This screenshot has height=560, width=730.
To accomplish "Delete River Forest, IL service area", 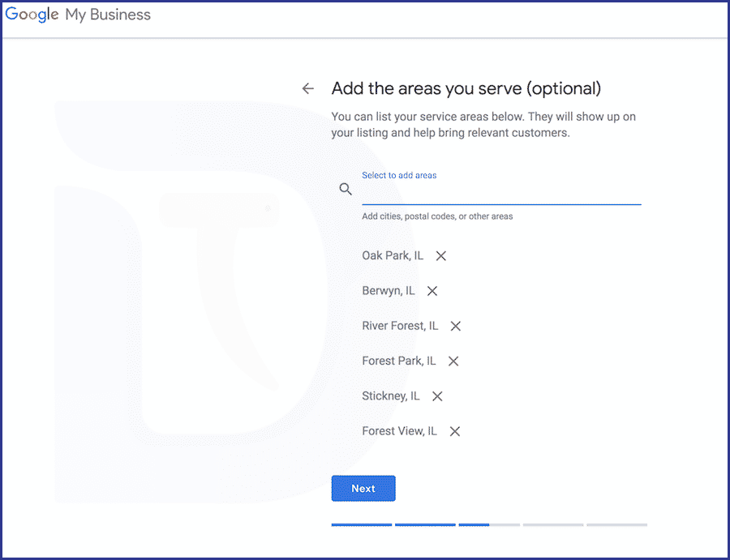I will (x=455, y=326).
